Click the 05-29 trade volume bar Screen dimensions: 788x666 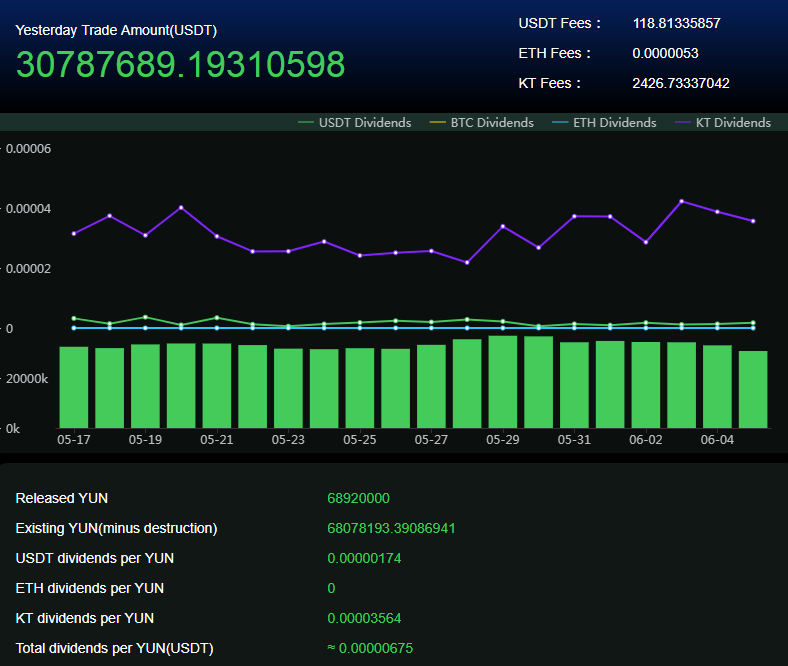503,382
